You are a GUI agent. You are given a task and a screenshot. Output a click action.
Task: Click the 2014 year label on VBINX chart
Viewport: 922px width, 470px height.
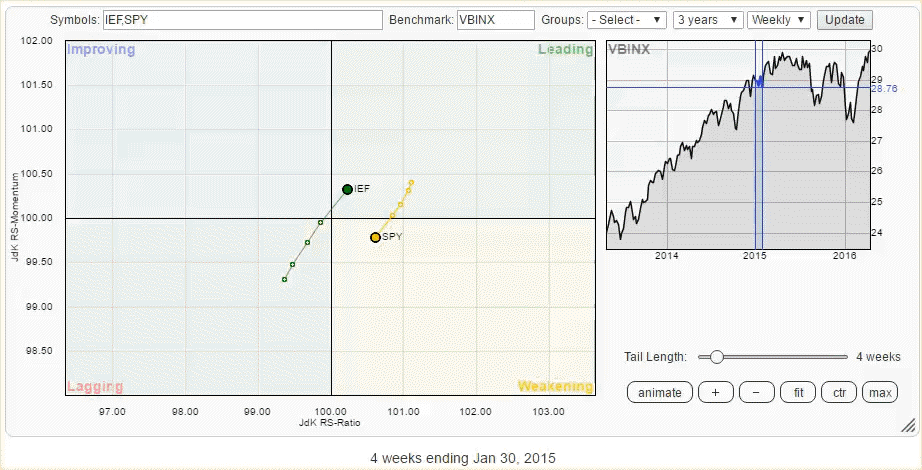pos(667,256)
